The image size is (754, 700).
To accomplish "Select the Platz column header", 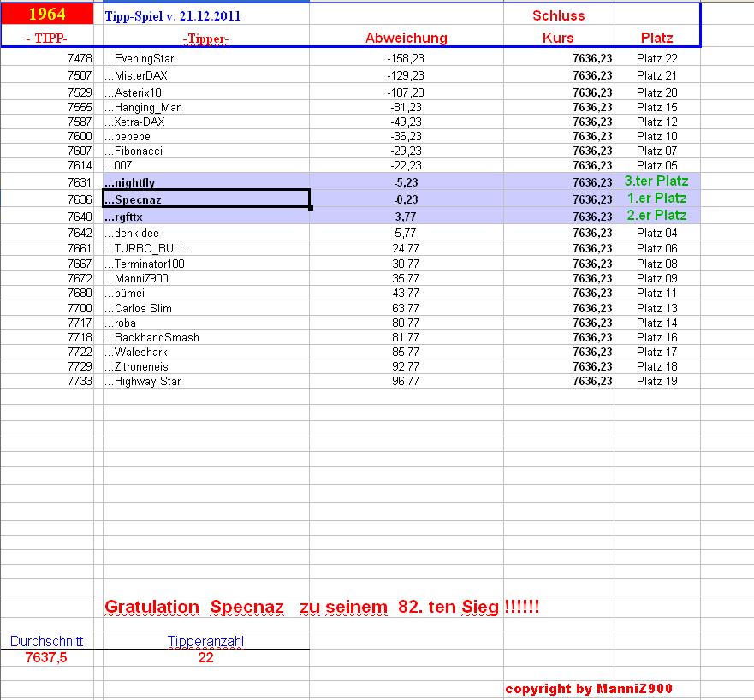I will [x=655, y=38].
